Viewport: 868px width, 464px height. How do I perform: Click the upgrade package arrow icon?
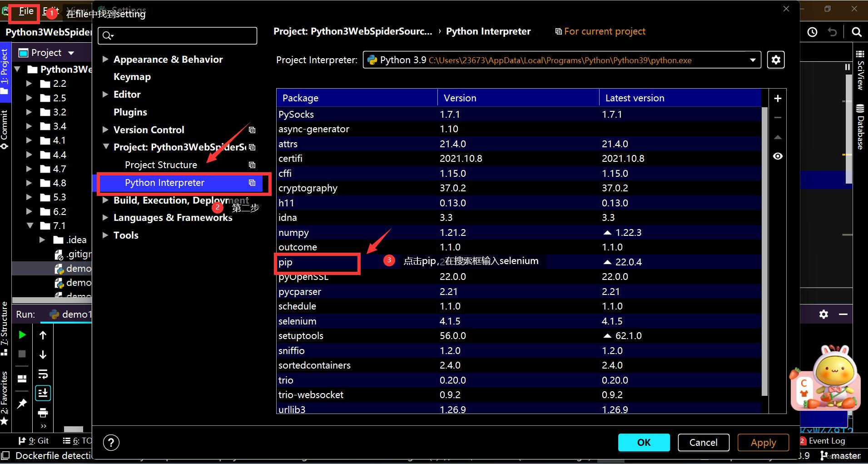(778, 137)
